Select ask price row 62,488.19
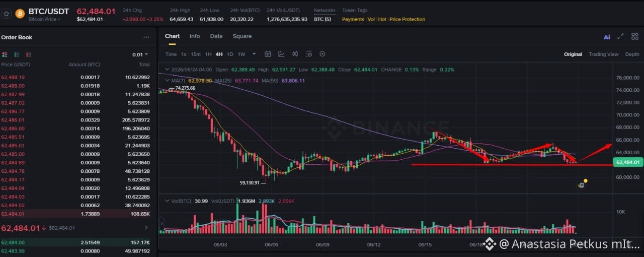644x257 pixels. (75, 77)
